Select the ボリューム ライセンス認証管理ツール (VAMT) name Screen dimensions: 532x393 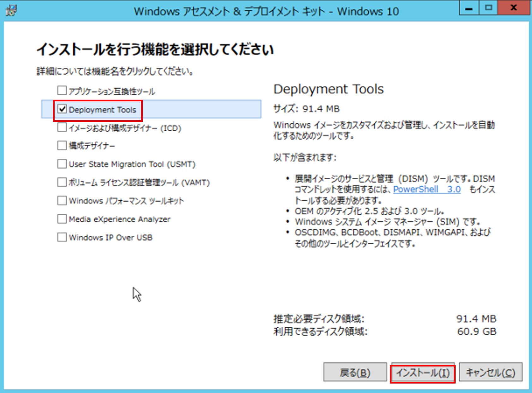(139, 182)
